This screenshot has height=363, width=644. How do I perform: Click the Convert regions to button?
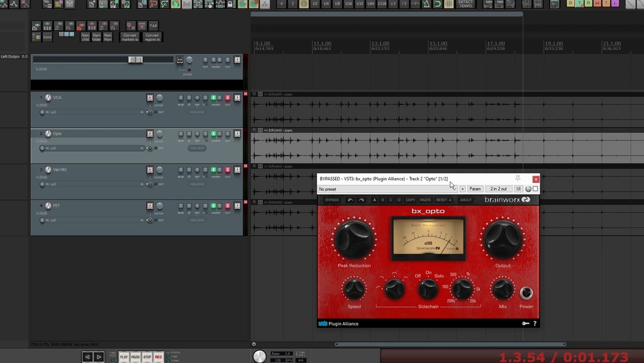(x=152, y=37)
